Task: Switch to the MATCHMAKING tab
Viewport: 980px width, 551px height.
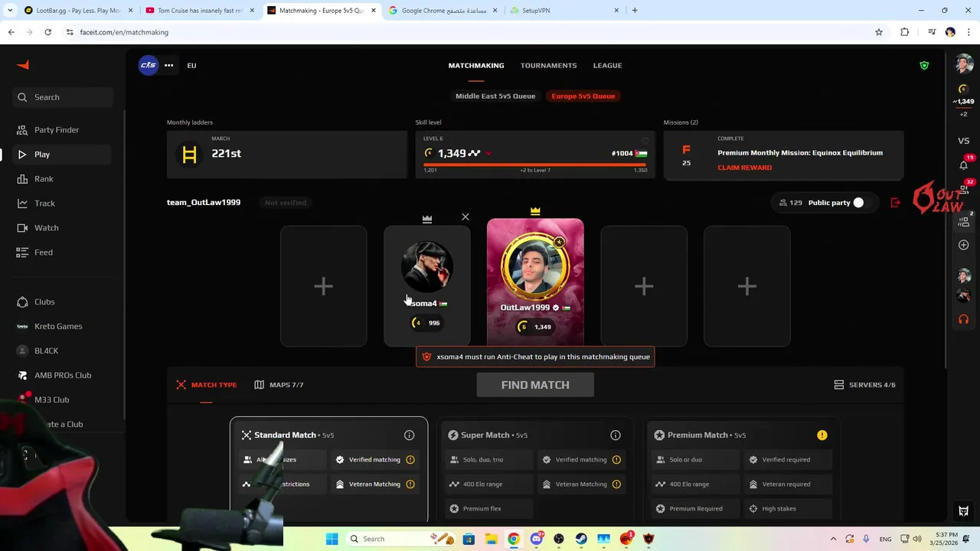Action: click(x=476, y=66)
